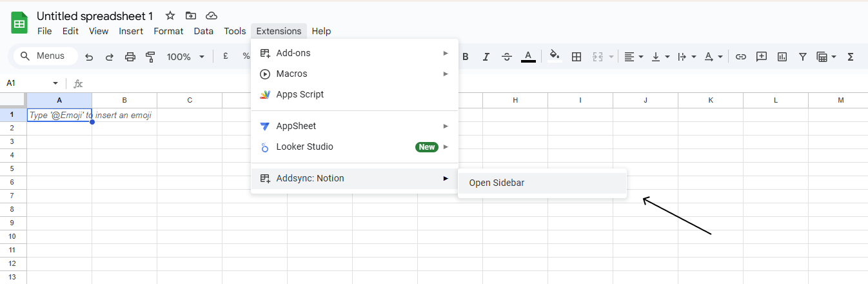
Task: Expand the horizontal align dropdown
Action: (x=634, y=57)
